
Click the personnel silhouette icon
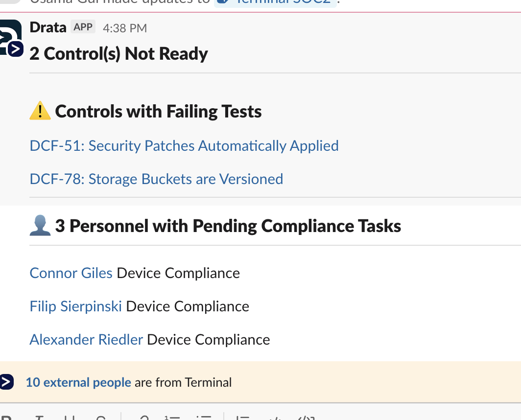pos(40,226)
